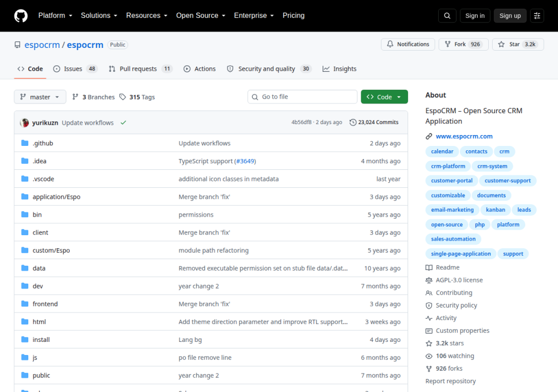Click the 'Lang bg' commit message
The image size is (558, 392).
(190, 340)
